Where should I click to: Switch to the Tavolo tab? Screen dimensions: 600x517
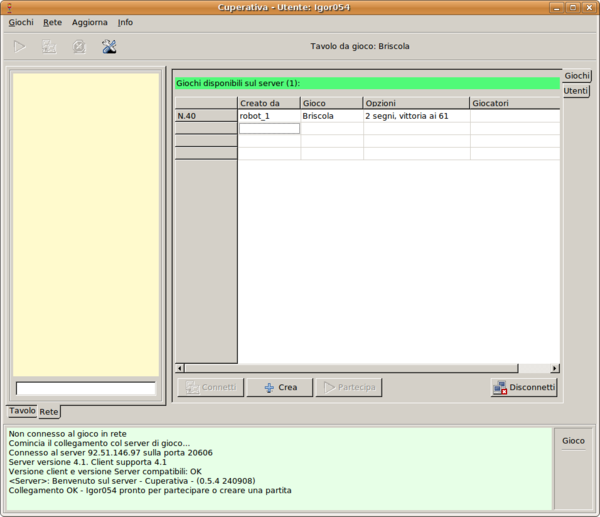click(x=21, y=411)
